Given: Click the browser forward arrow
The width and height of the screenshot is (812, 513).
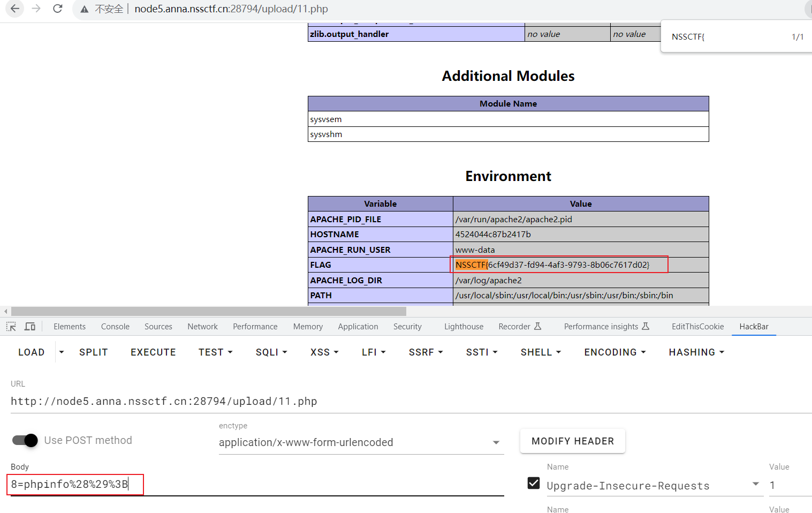Looking at the screenshot, I should coord(36,9).
